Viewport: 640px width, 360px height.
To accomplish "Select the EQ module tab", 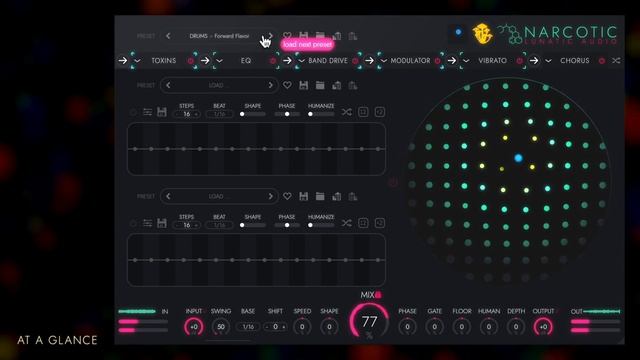I will click(246, 60).
